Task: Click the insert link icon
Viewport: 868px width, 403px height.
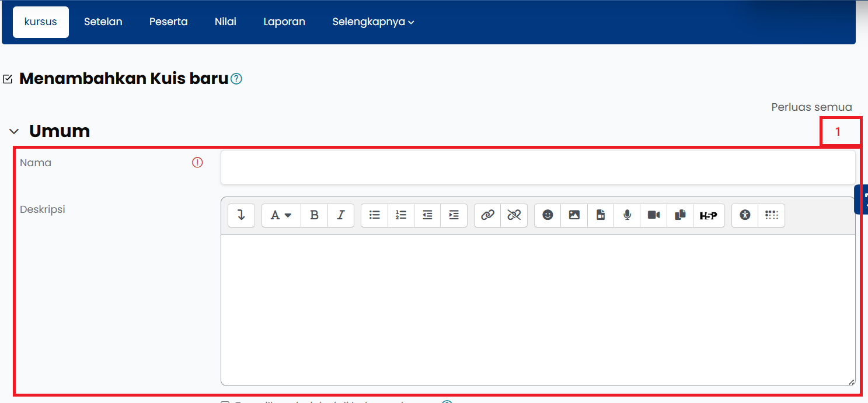Action: click(487, 215)
